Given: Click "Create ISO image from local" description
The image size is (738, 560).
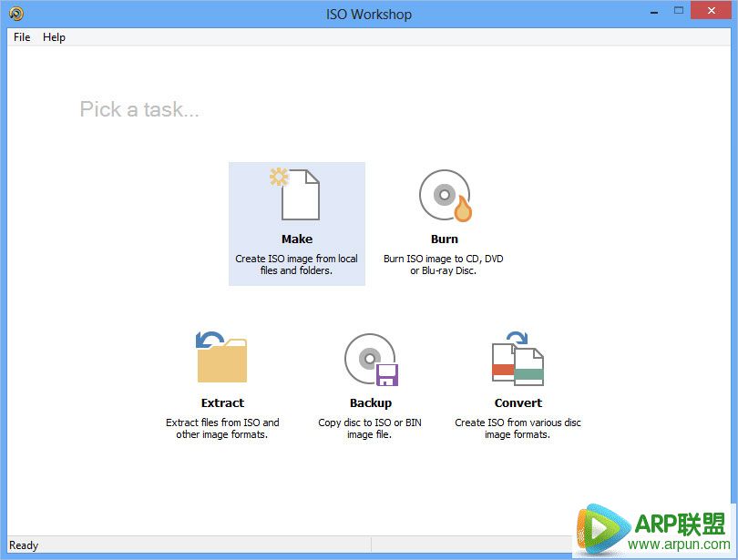Looking at the screenshot, I should click(296, 259).
